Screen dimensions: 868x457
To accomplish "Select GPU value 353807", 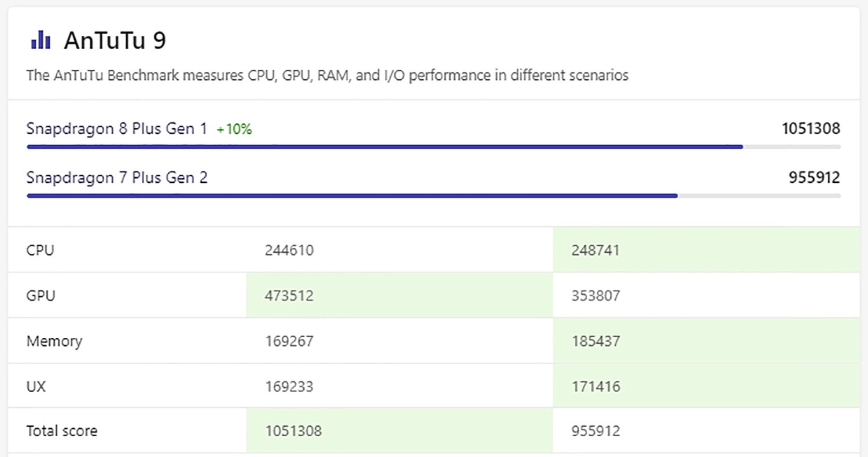I will [x=596, y=296].
